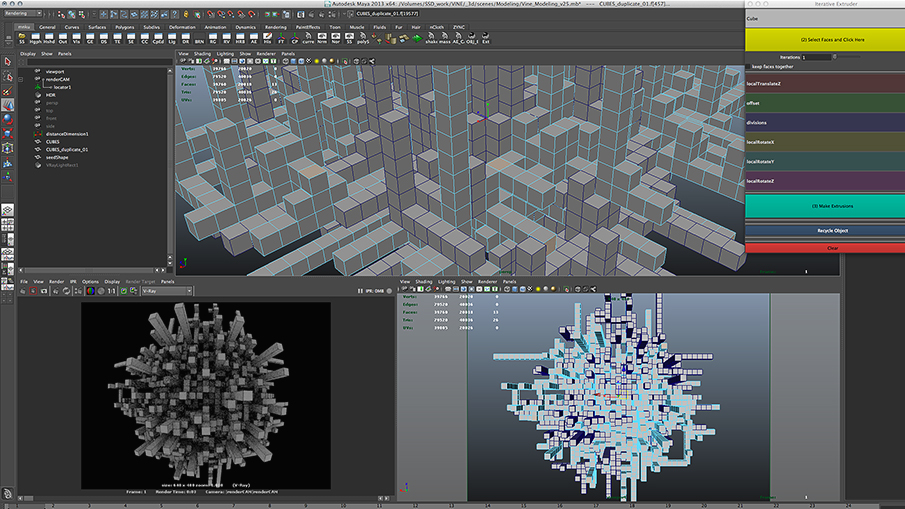Click the FT shelf button
Screen dimensions: 905x509
point(280,39)
